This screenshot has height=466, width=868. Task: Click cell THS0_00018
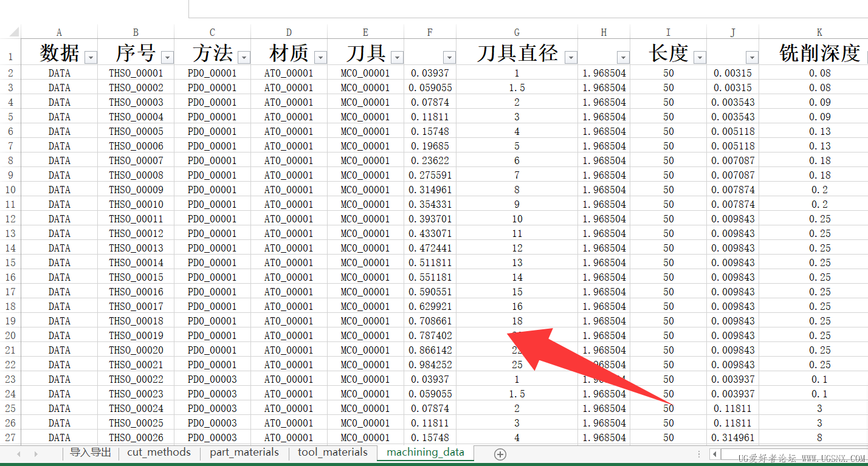[136, 321]
